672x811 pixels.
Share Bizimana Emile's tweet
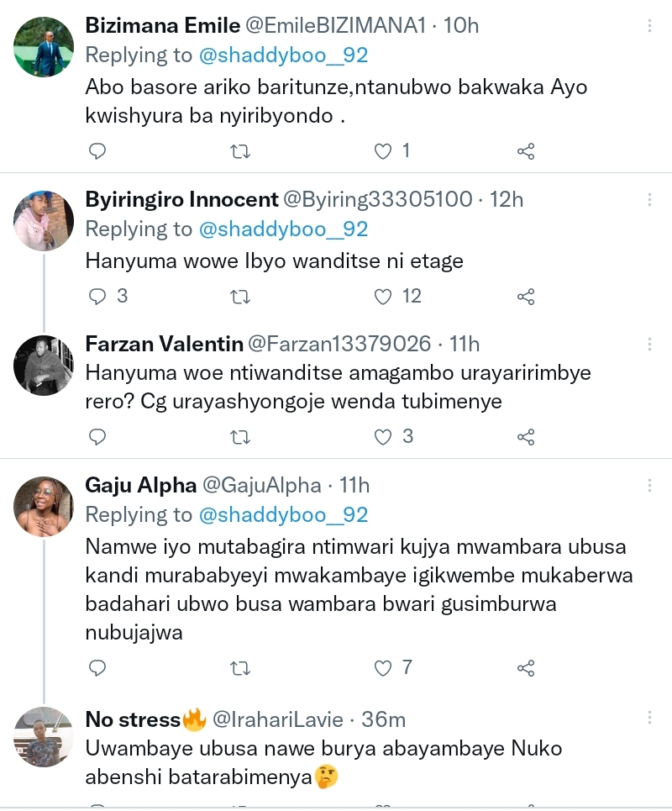(526, 151)
